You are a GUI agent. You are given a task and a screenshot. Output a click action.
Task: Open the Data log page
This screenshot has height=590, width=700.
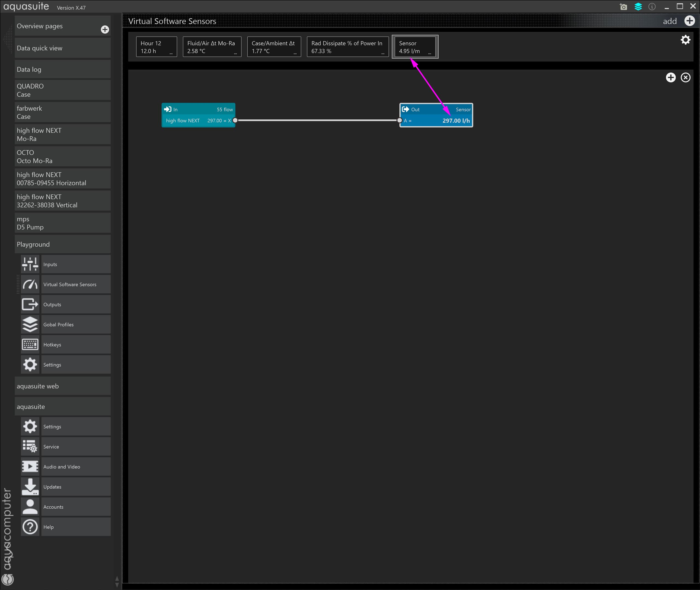(x=63, y=69)
